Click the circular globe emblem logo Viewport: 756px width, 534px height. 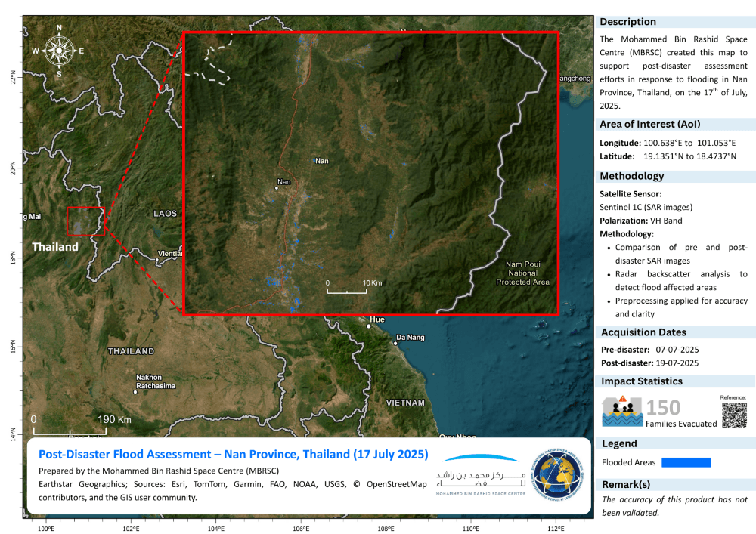pyautogui.click(x=559, y=474)
